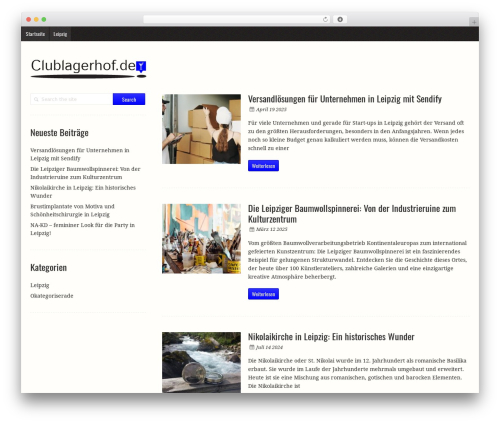The image size is (500, 423).
Task: Click the yellow minimize window dot
Action: tap(36, 20)
